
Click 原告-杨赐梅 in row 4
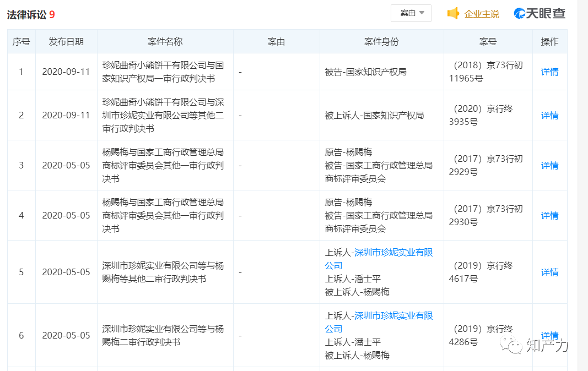click(348, 203)
